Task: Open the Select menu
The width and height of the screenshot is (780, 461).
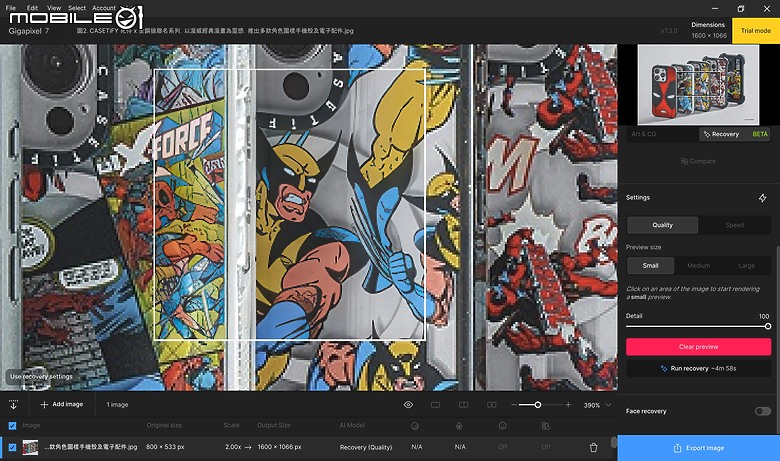Action: (x=77, y=8)
